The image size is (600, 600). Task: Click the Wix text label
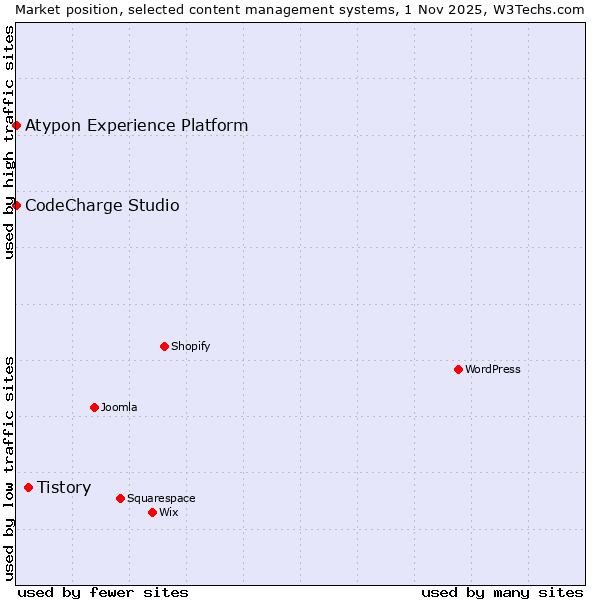pyautogui.click(x=169, y=512)
